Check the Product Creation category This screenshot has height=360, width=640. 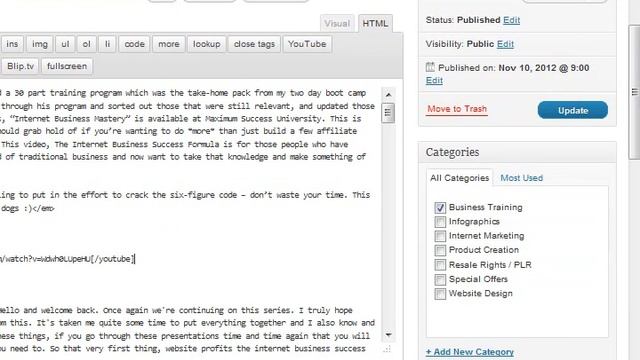(x=440, y=251)
